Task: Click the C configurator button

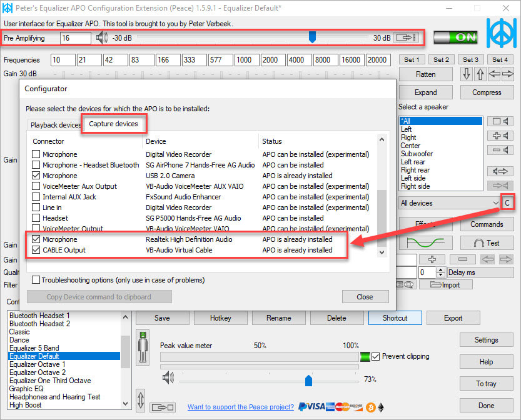Action: pos(507,203)
